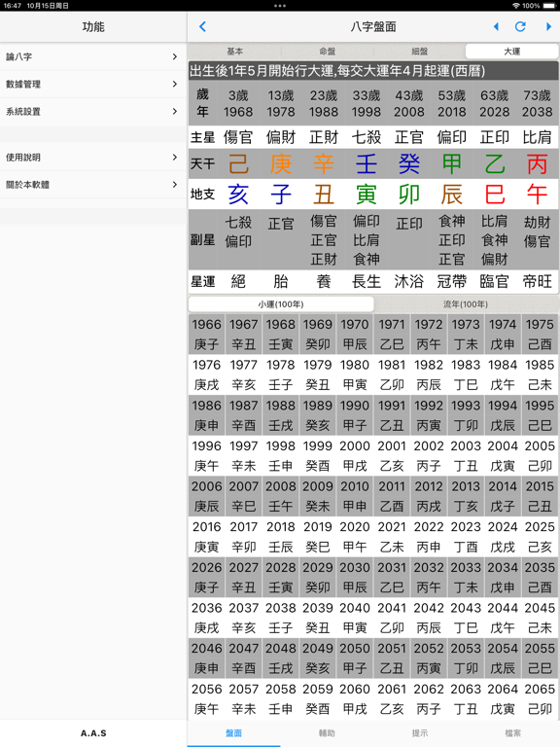Expand chevron beside 論八字

click(175, 56)
